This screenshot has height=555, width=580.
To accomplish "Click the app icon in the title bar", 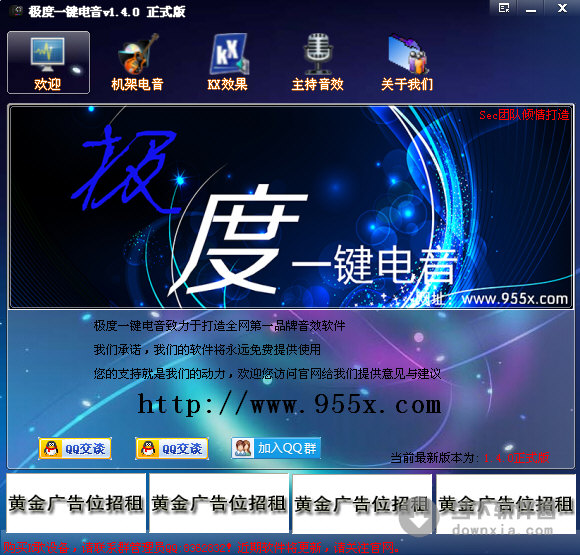I will coord(16,11).
